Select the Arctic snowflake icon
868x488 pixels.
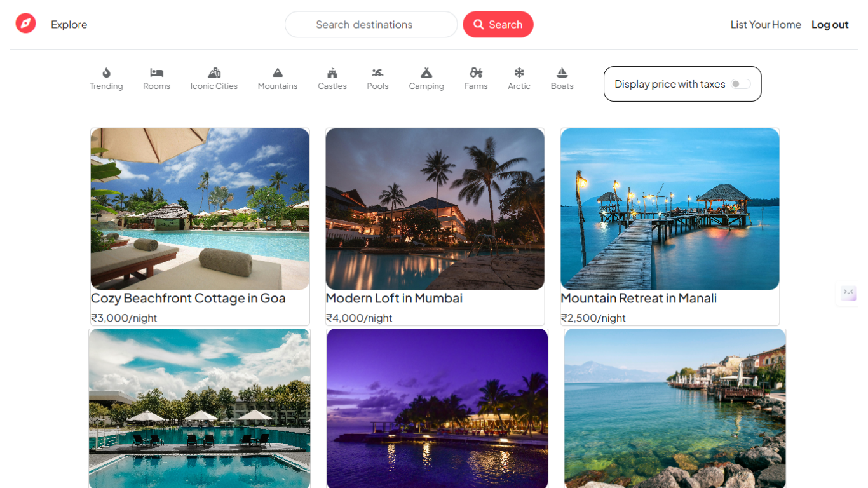[x=519, y=72]
